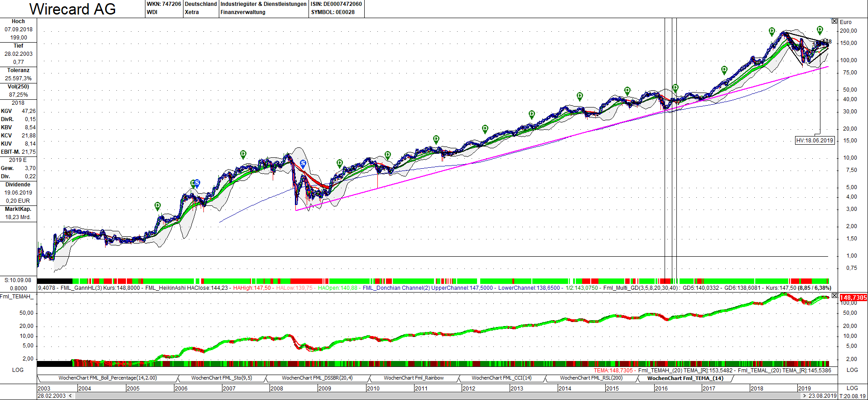Click the dividend marker above 2014
The height and width of the screenshot is (400, 868).
(x=580, y=96)
